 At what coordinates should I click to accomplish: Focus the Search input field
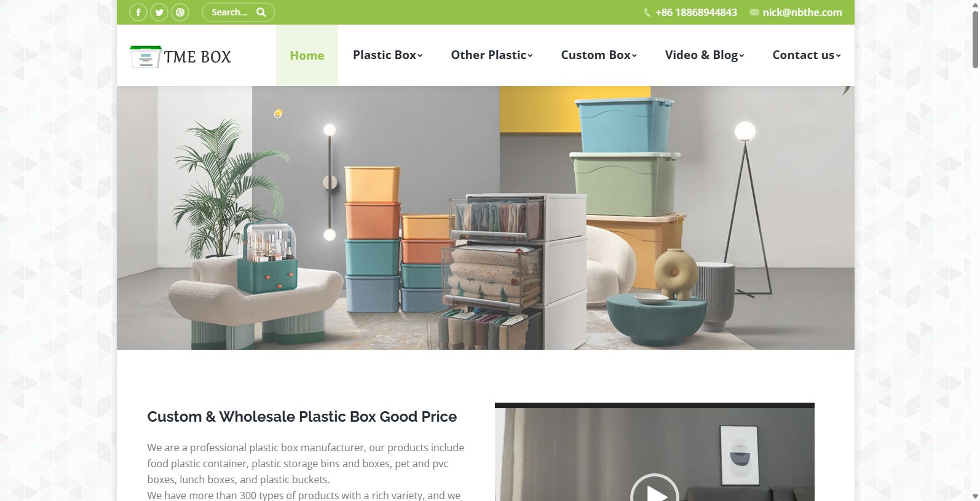(230, 12)
